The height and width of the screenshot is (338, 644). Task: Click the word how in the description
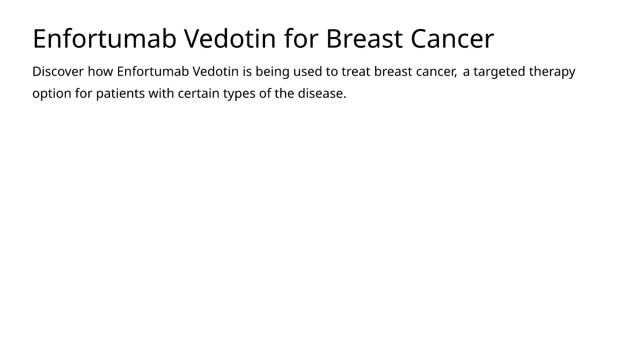(x=100, y=71)
